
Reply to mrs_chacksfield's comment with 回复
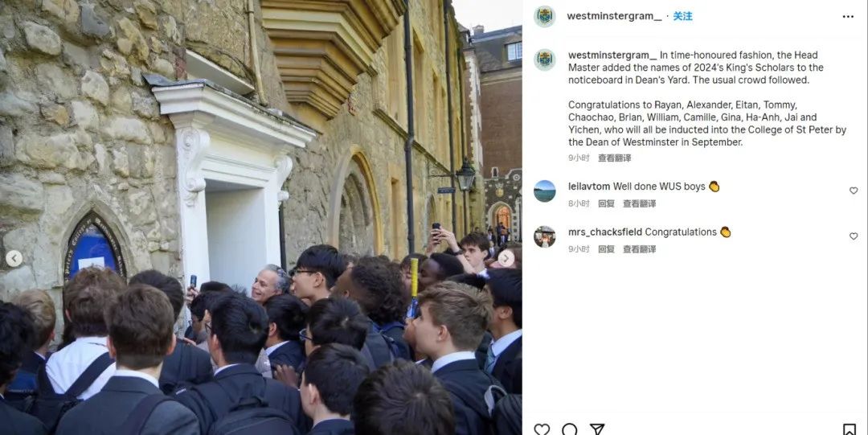tap(606, 248)
